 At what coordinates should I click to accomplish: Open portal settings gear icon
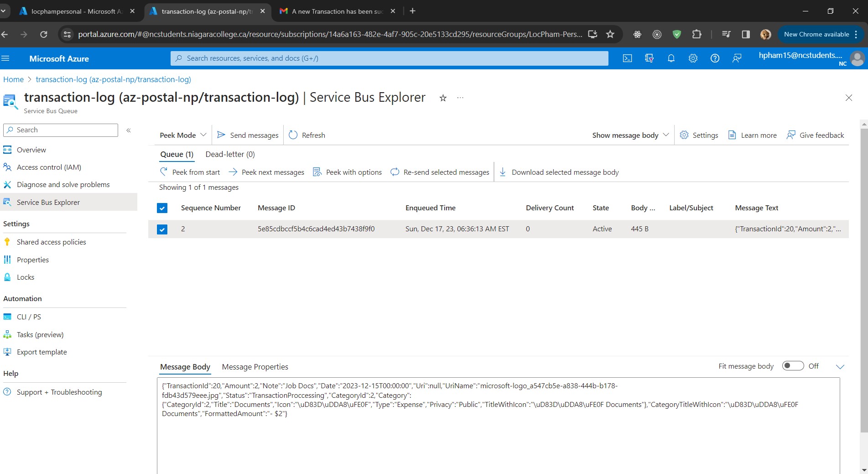click(693, 58)
